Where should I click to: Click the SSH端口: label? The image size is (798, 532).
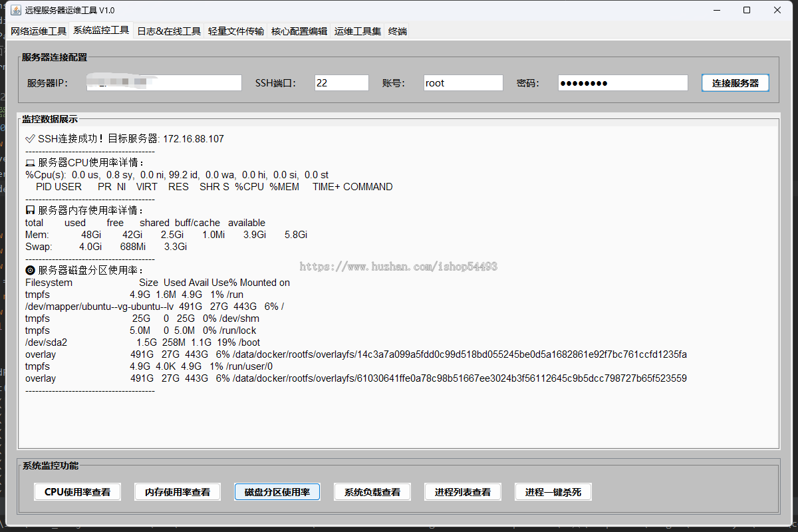click(275, 83)
